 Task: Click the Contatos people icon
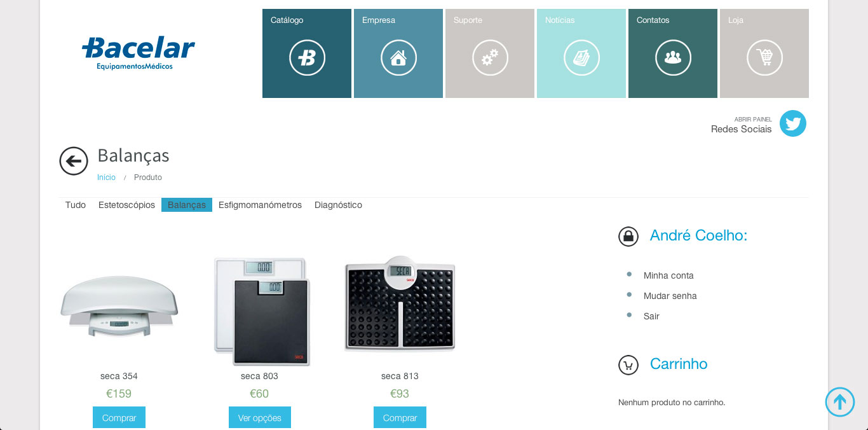(673, 58)
